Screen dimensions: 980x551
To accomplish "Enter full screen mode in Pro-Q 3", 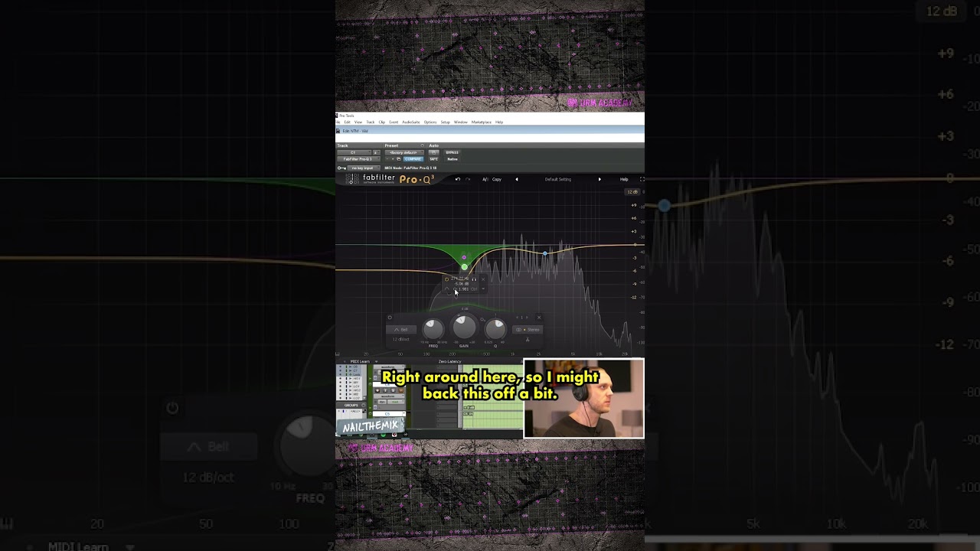I will [642, 179].
